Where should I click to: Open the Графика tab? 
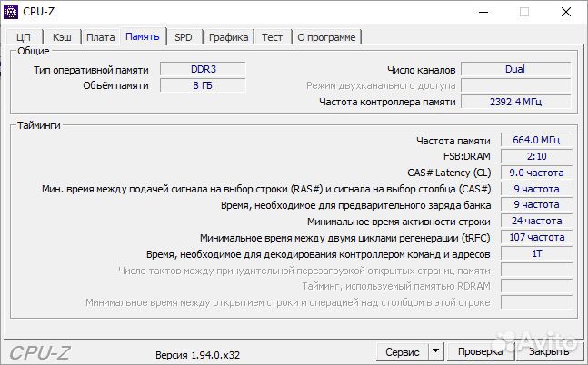click(228, 37)
